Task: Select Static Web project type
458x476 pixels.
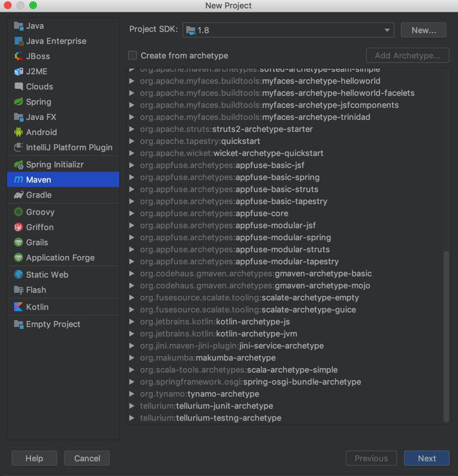Action: 63,274
